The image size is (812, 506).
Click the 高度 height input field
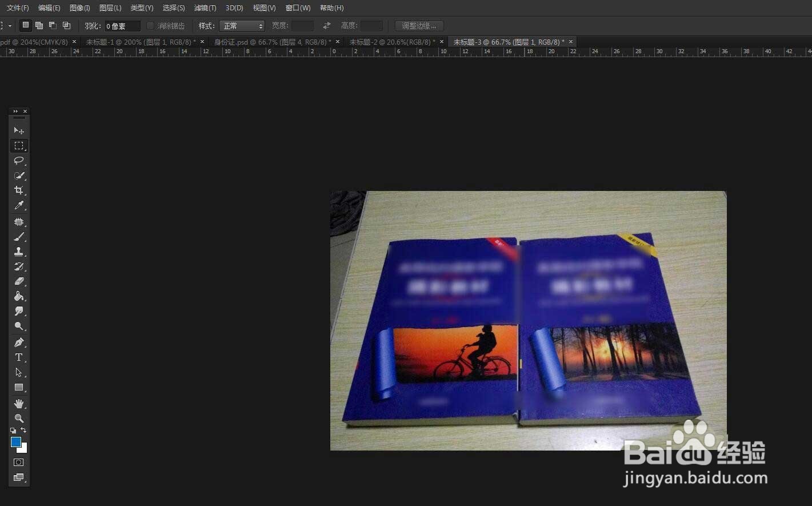[x=371, y=26]
